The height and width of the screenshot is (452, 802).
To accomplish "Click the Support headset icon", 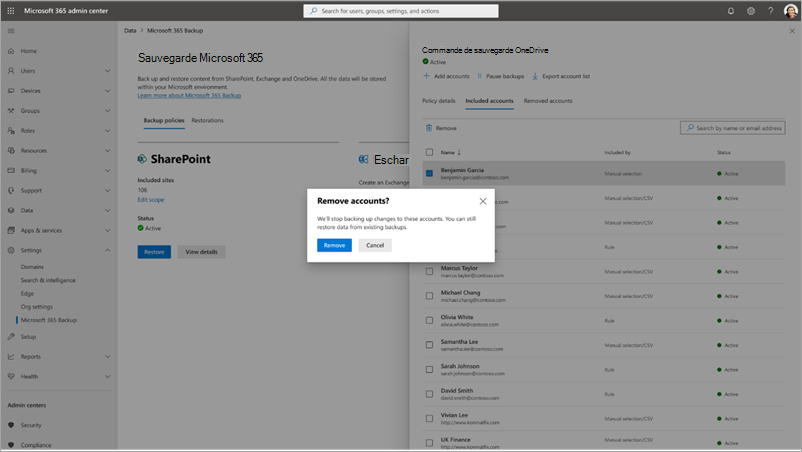I will pos(11,191).
